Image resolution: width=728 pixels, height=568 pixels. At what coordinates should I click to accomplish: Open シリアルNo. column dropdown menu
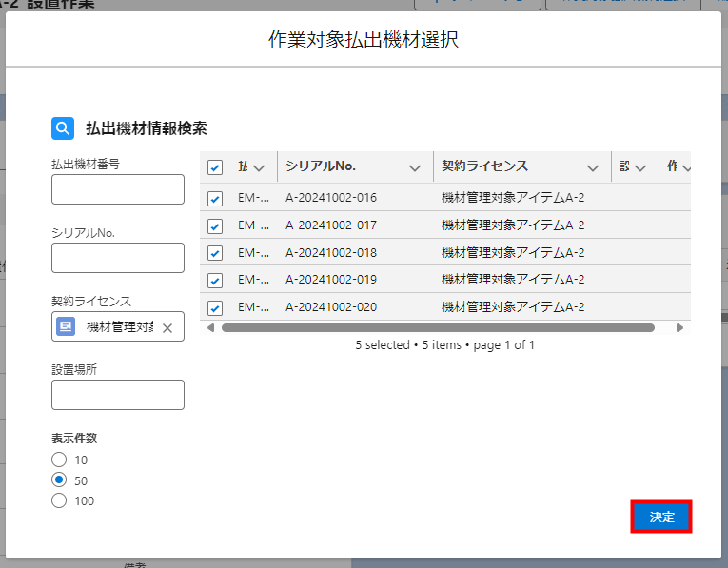[x=414, y=167]
